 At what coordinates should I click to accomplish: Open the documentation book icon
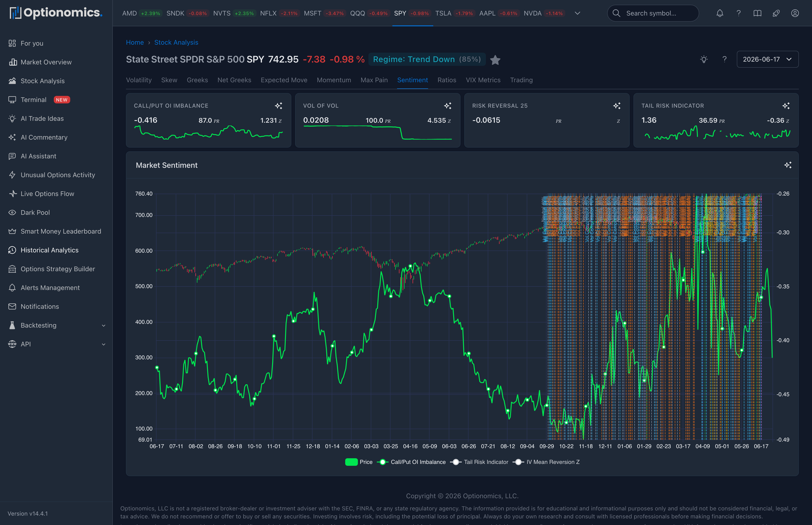757,13
